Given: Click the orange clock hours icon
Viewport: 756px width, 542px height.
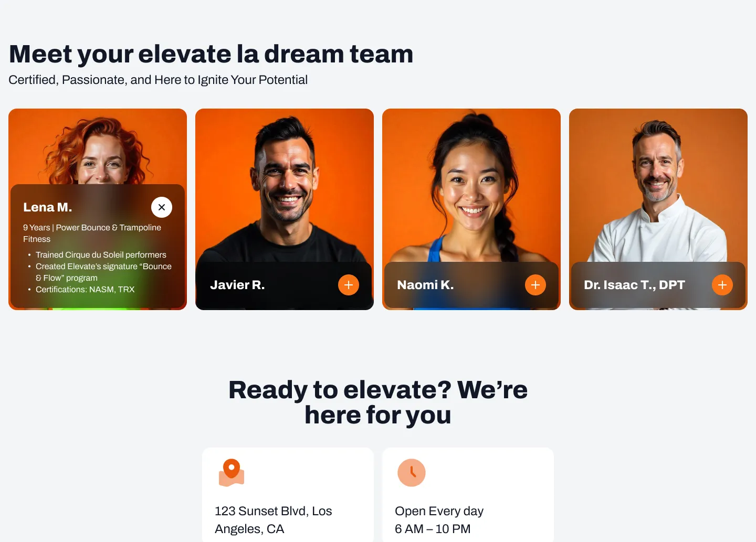Looking at the screenshot, I should tap(412, 473).
